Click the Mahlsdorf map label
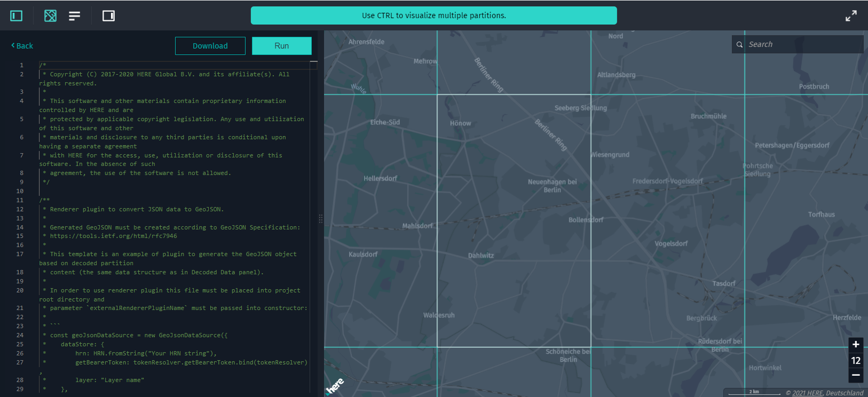868x397 pixels. 417,226
